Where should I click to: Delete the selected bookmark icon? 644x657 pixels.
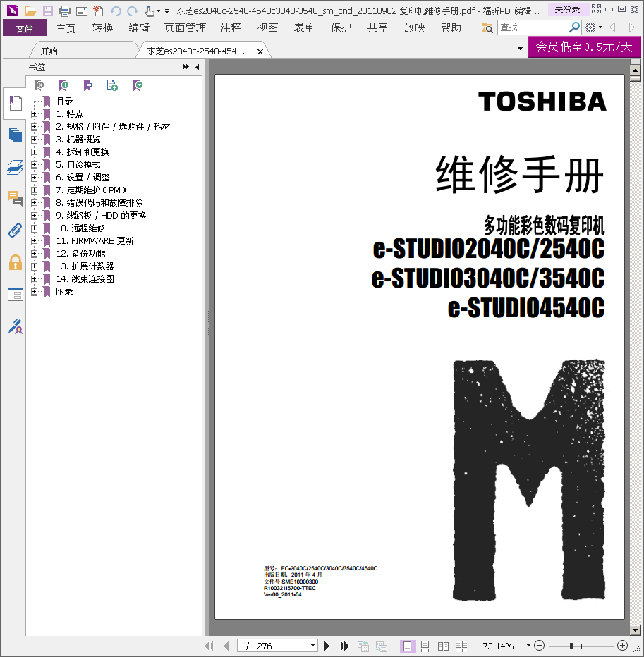coord(39,85)
